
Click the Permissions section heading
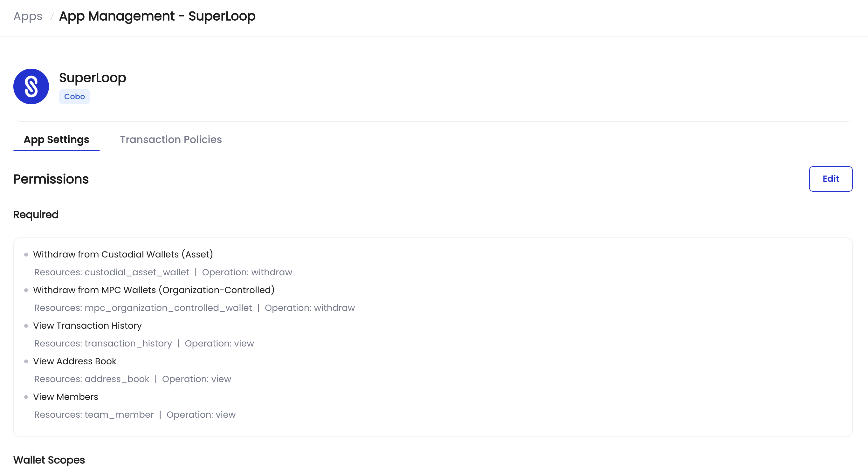click(51, 179)
